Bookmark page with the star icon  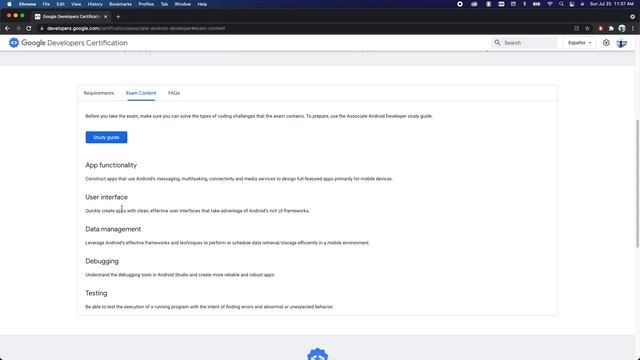coord(587,29)
